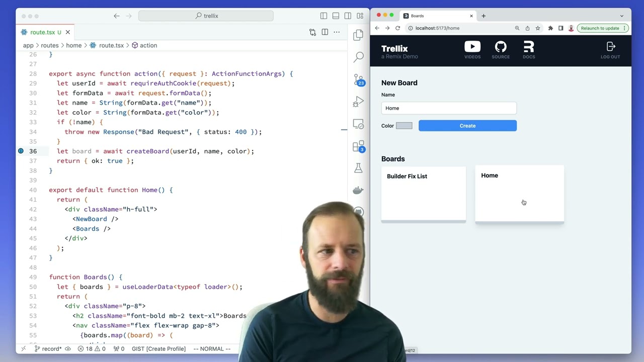Image resolution: width=644 pixels, height=362 pixels.
Task: Open a new browser tab
Action: [484, 16]
